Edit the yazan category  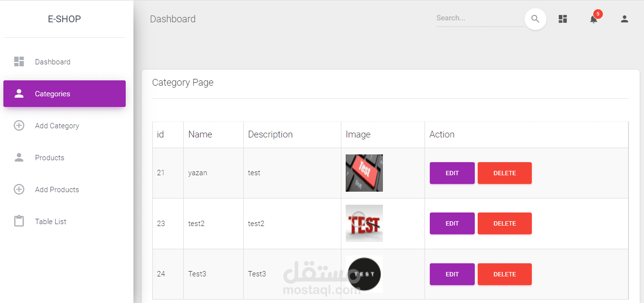point(452,173)
